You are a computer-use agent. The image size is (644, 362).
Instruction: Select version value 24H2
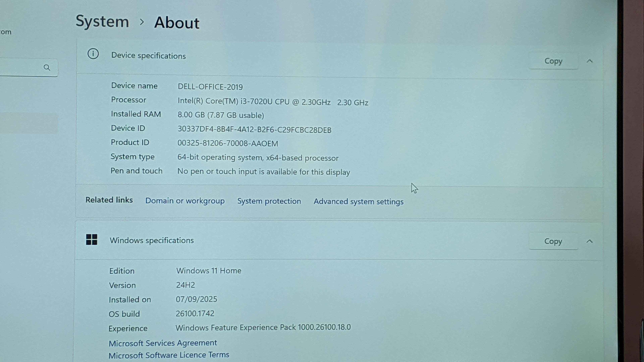(x=185, y=285)
